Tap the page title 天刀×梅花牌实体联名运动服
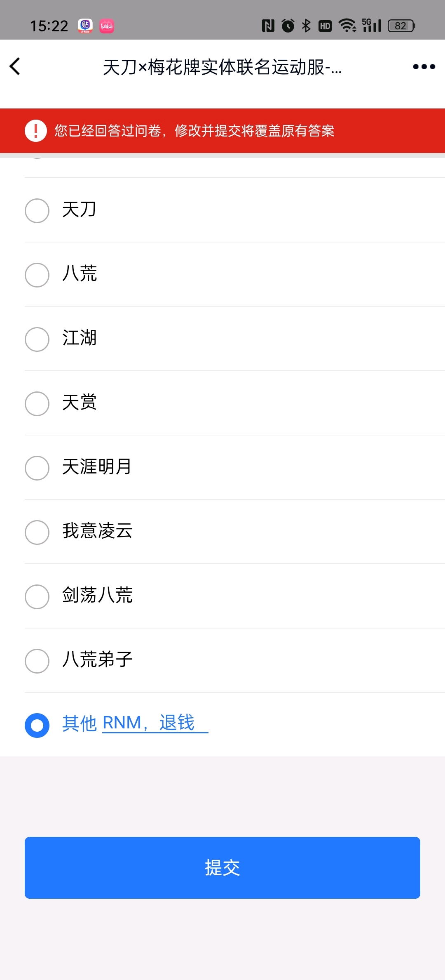The height and width of the screenshot is (980, 445). [x=222, y=67]
